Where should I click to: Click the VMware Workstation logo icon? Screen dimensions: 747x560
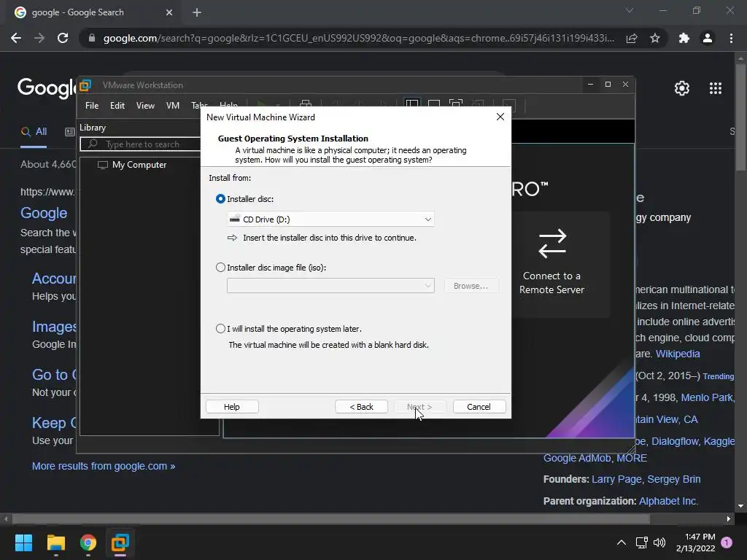click(x=86, y=85)
